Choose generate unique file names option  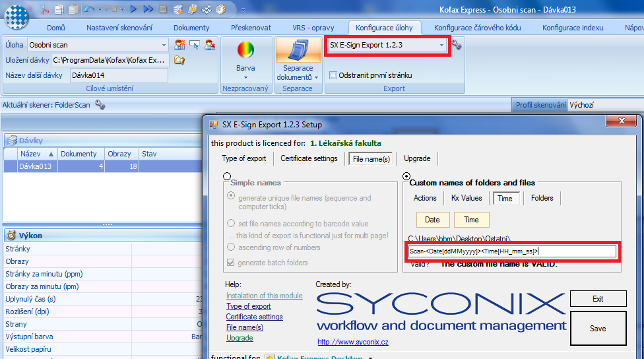pos(231,196)
